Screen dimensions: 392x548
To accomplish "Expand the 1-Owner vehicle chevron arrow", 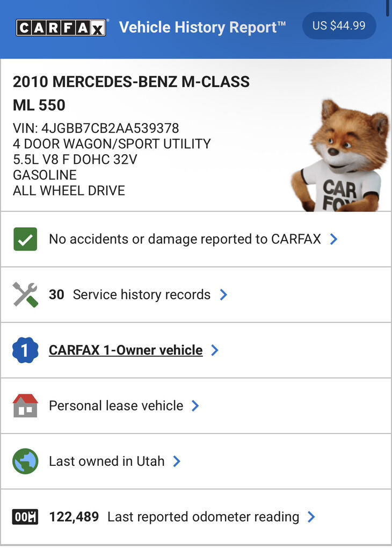I will click(x=215, y=350).
